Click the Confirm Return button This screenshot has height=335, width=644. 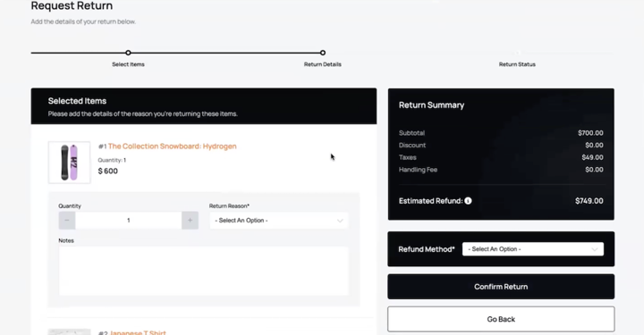point(501,287)
